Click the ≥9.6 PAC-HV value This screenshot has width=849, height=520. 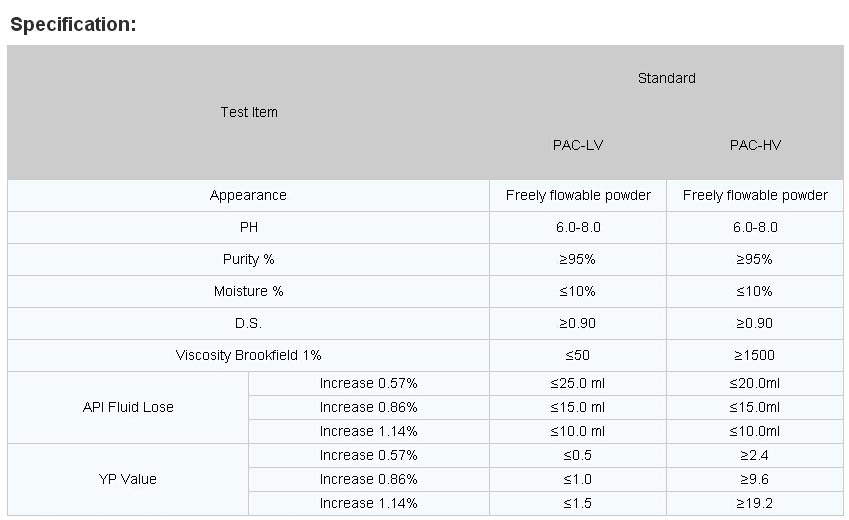click(x=755, y=479)
